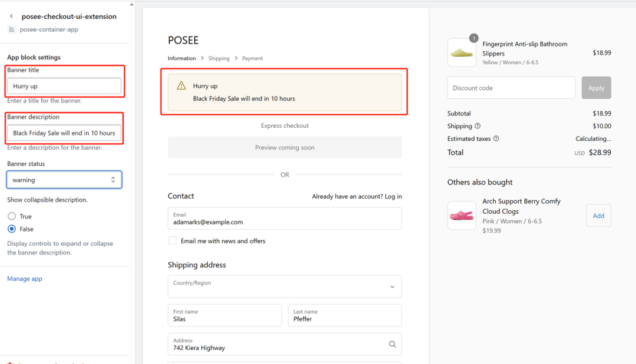Image resolution: width=636 pixels, height=364 pixels.
Task: Go back using the arrow beside posee-checkout-ui-extension
Action: [x=11, y=16]
